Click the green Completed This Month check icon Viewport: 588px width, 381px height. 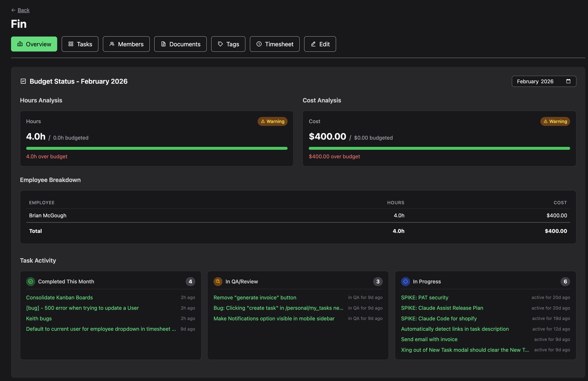tap(31, 282)
